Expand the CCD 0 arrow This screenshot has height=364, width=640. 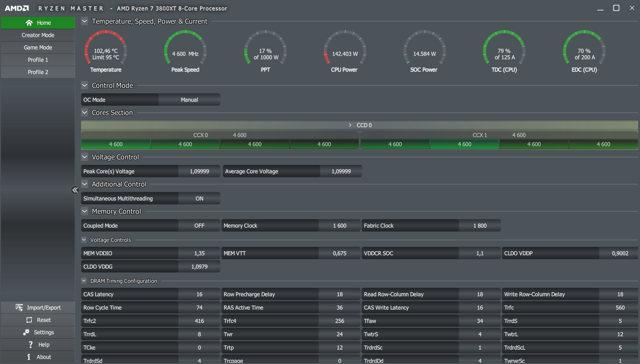pos(350,125)
